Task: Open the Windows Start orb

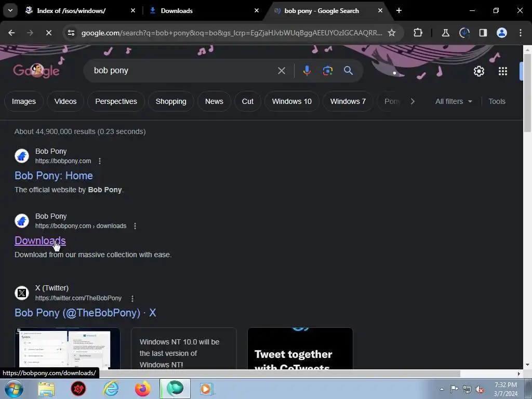Action: click(x=13, y=389)
